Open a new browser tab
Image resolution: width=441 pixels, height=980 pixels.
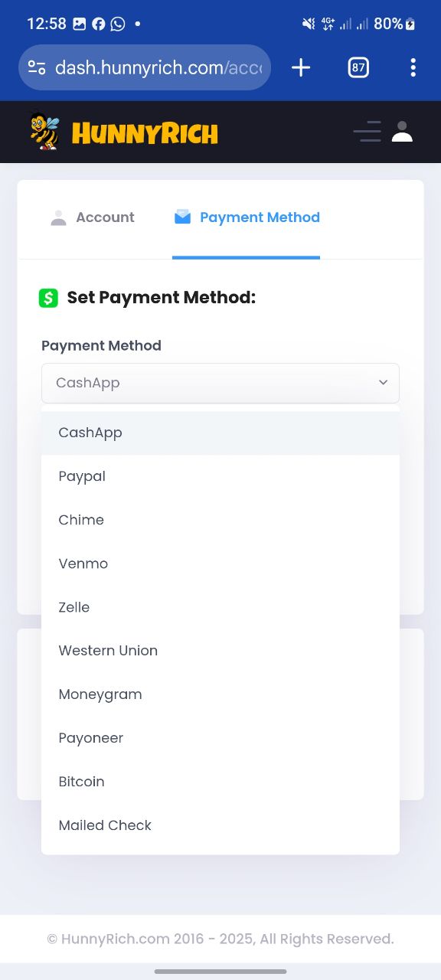click(x=301, y=67)
